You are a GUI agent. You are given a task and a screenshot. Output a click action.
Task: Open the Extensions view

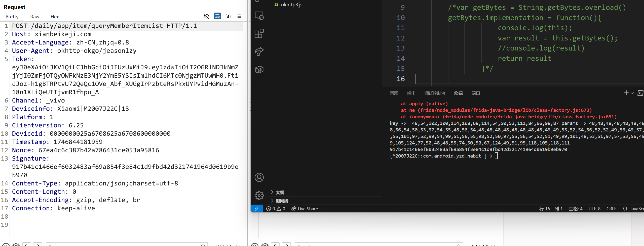click(x=259, y=34)
